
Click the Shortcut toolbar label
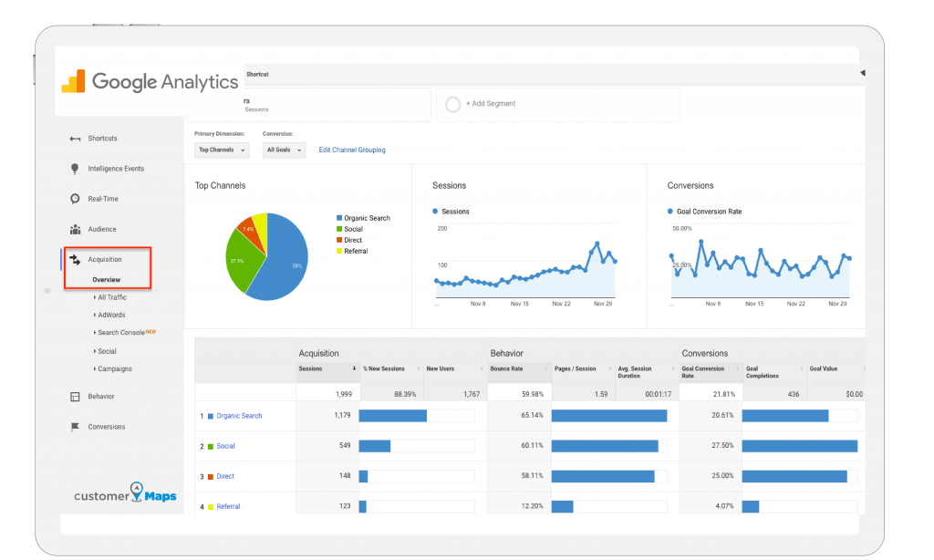[x=257, y=75]
